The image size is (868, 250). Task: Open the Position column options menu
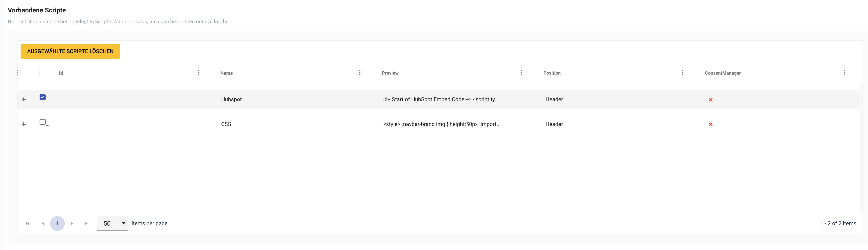(682, 73)
